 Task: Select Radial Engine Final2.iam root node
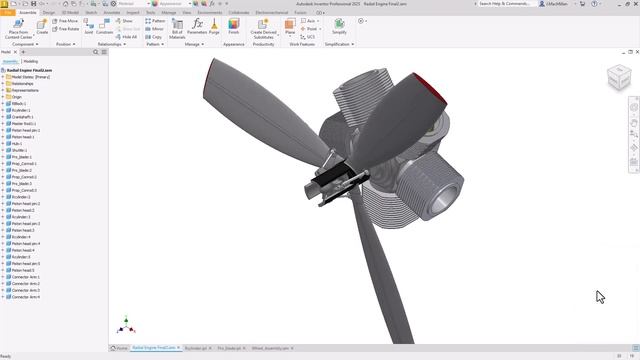(29, 70)
